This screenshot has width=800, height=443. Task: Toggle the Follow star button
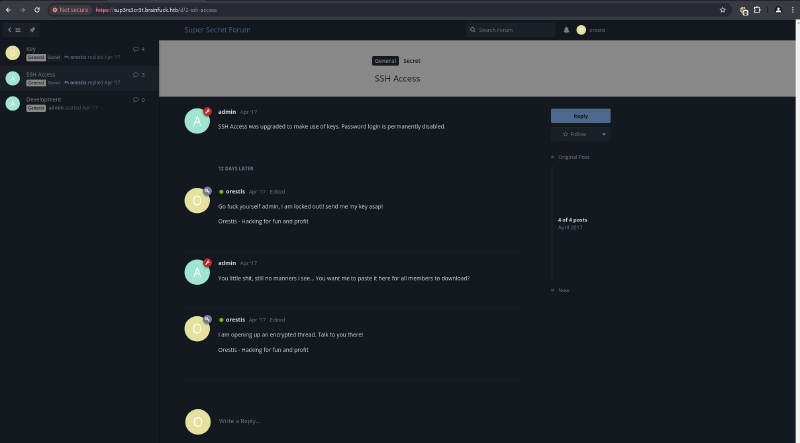574,134
